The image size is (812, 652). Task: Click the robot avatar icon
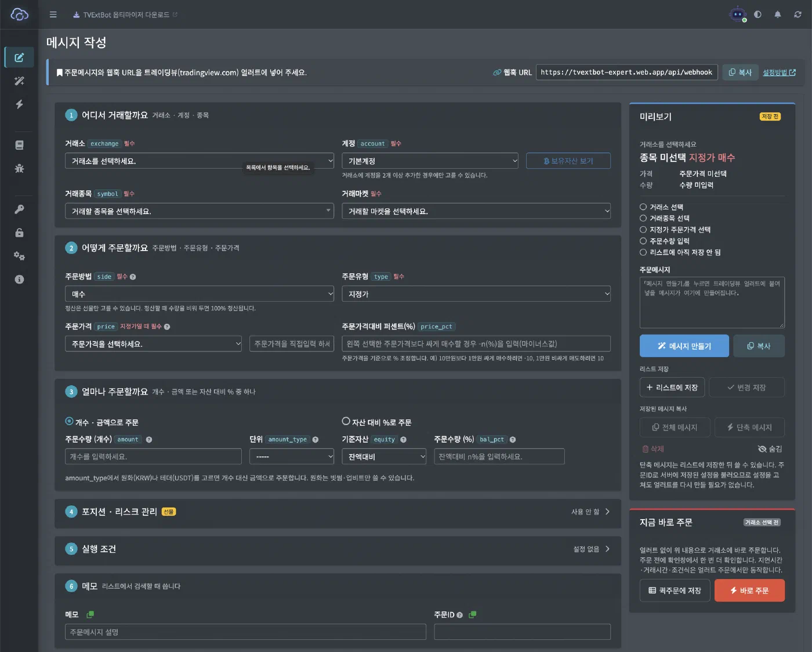737,15
